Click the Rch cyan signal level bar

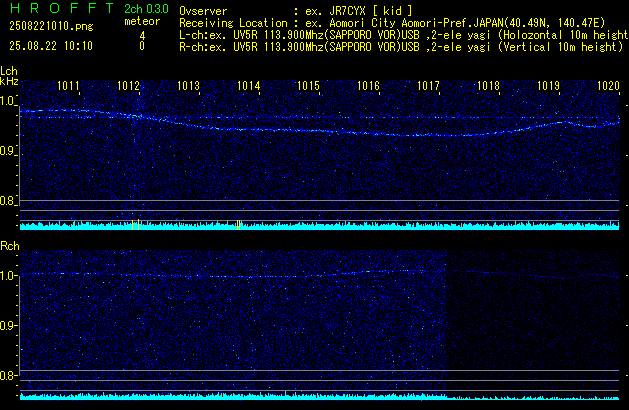[x=319, y=396]
